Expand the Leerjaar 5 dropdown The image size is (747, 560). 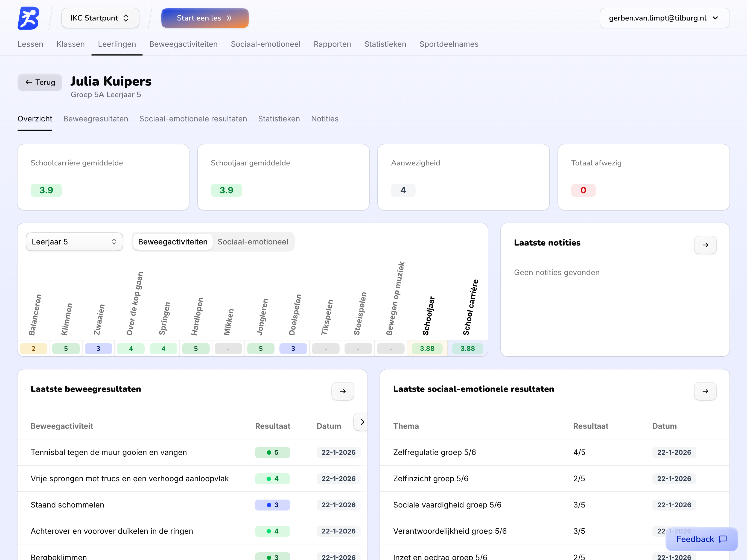tap(74, 242)
